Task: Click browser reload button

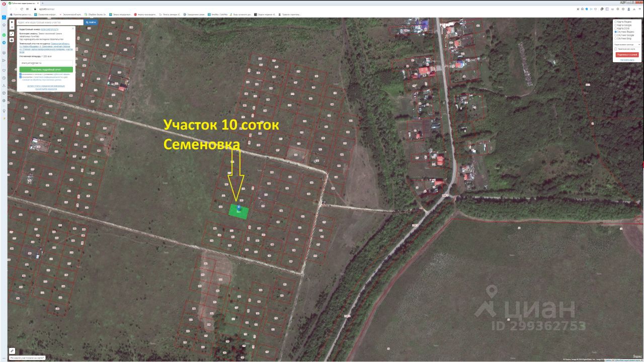Action: point(22,9)
